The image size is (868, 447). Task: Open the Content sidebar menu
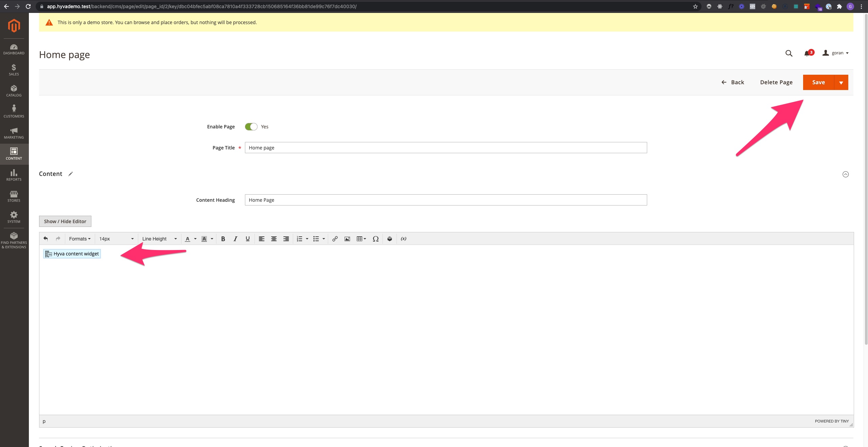(x=14, y=154)
